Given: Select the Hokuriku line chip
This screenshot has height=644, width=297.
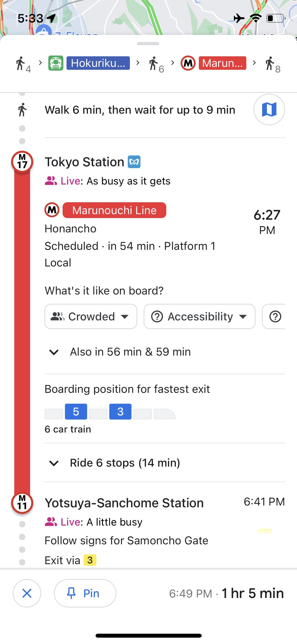Looking at the screenshot, I should [x=98, y=63].
